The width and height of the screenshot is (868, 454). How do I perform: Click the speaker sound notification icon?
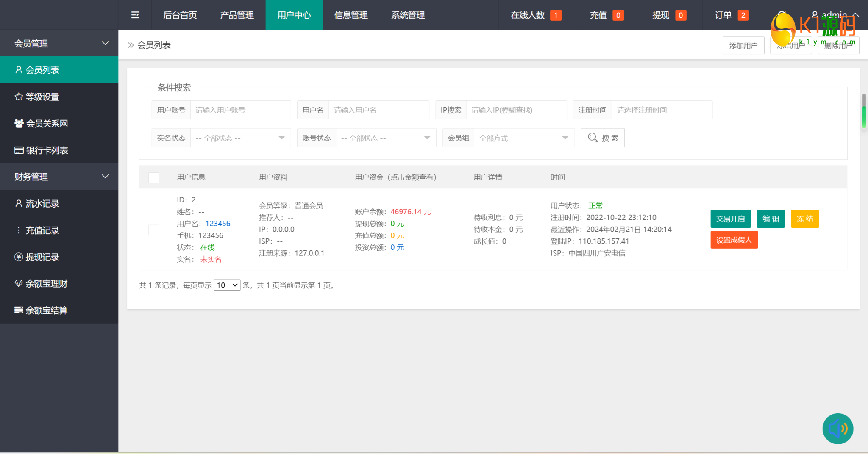[x=837, y=429]
